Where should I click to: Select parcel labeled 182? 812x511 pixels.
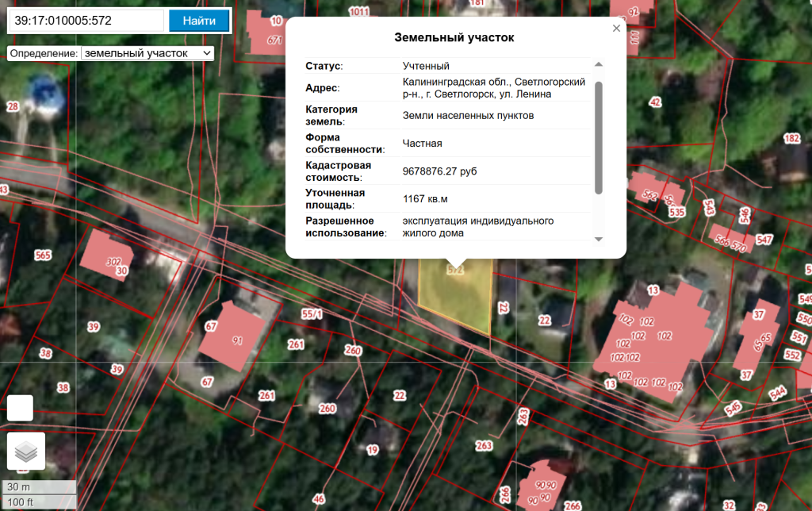791,138
